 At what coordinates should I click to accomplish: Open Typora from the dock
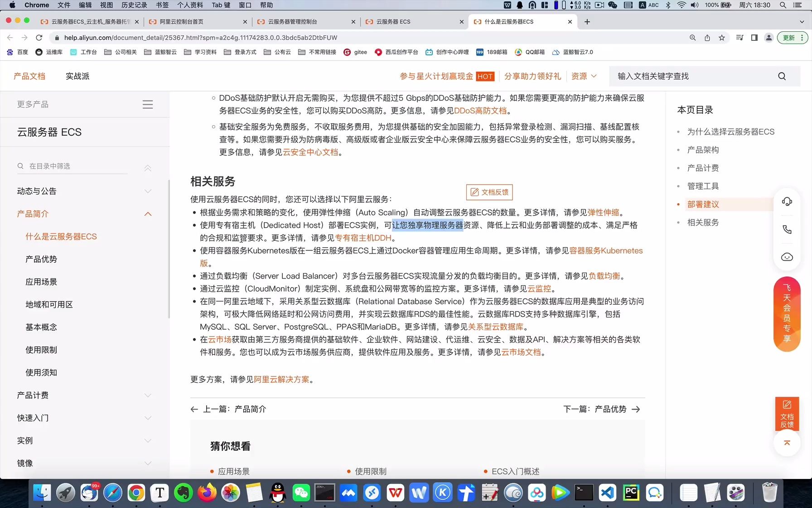160,493
